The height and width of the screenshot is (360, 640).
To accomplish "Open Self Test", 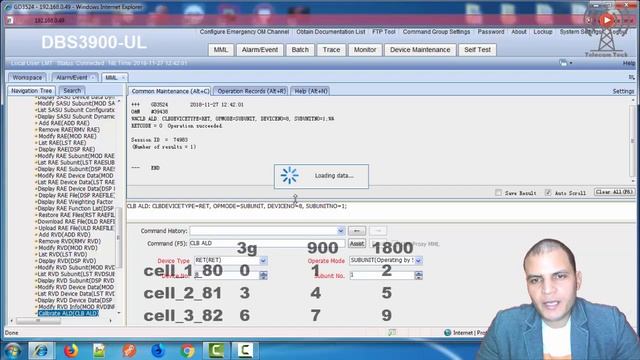I will [478, 50].
